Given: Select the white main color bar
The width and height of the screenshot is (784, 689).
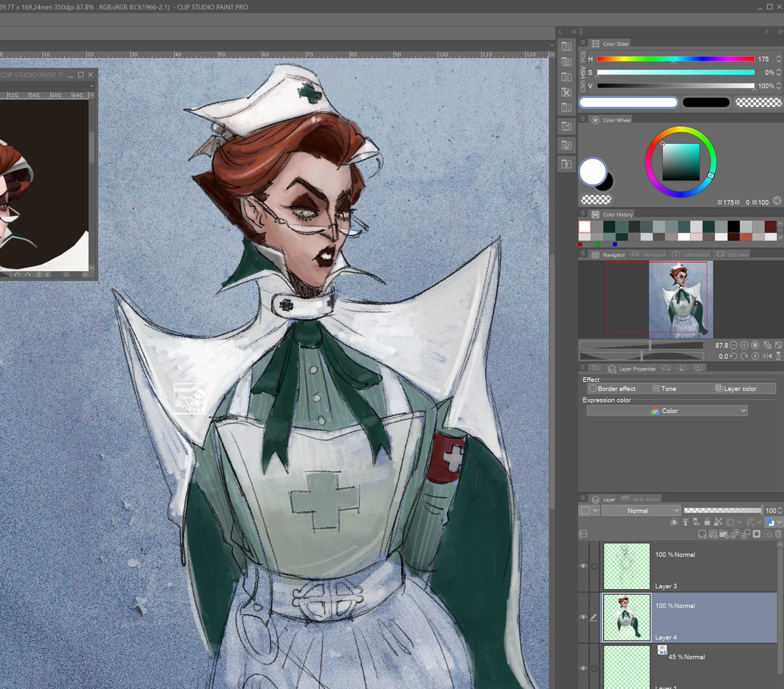Looking at the screenshot, I should pos(629,102).
